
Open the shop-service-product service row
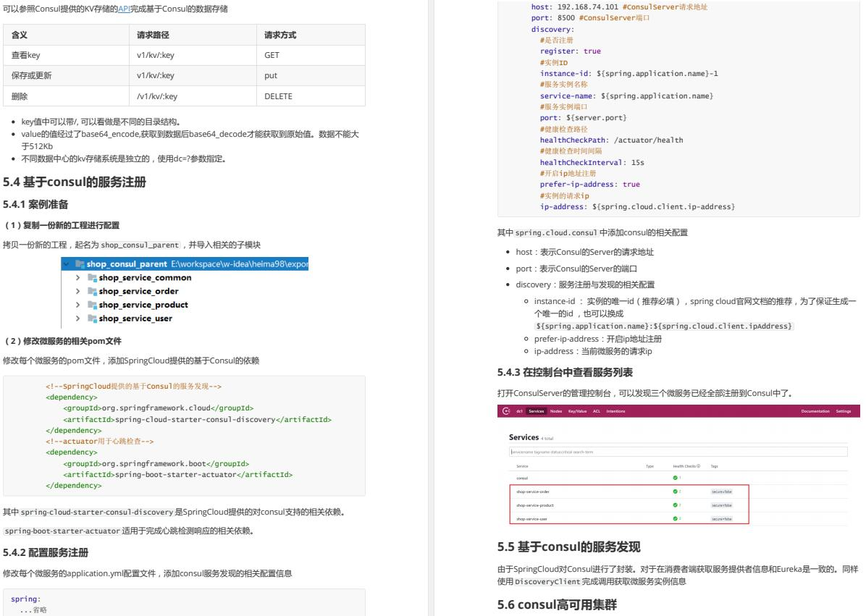pyautogui.click(x=678, y=505)
